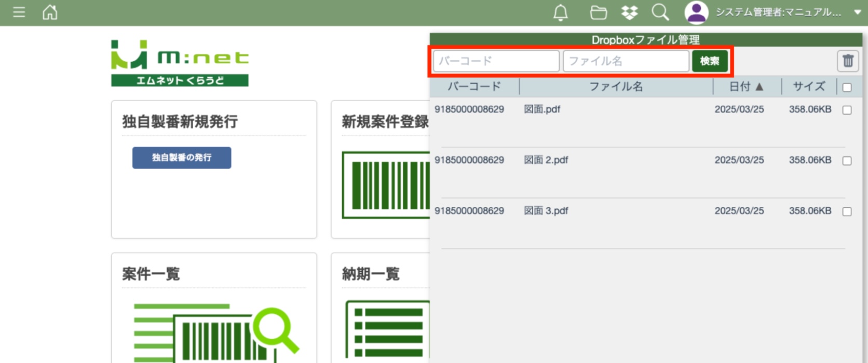
Task: Open the notifications bell
Action: pos(560,12)
